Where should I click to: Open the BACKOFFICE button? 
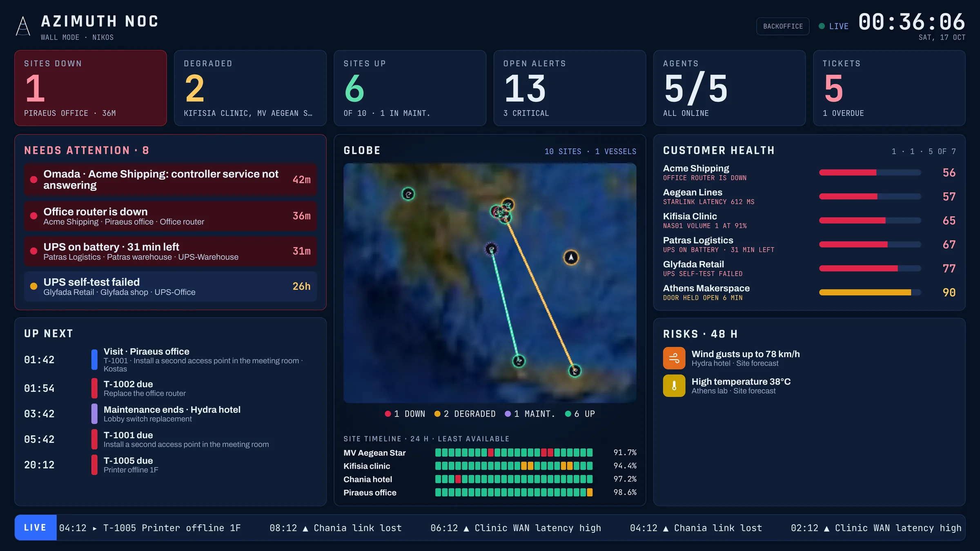point(783,26)
